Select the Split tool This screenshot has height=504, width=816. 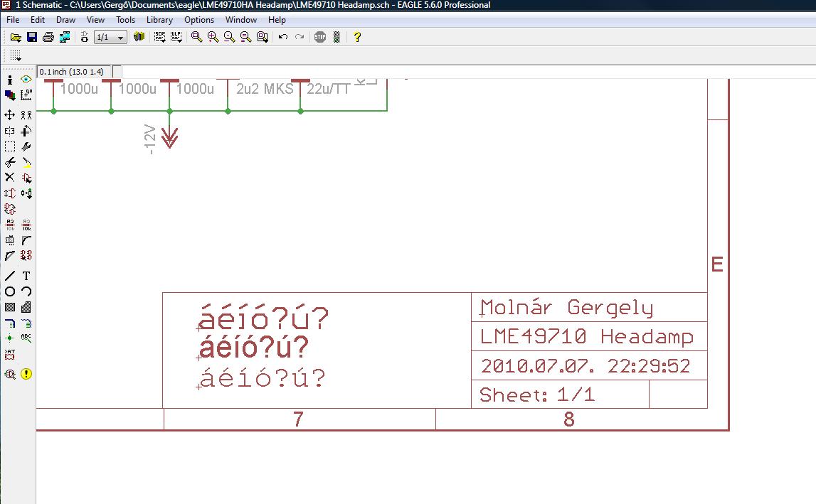tap(9, 255)
